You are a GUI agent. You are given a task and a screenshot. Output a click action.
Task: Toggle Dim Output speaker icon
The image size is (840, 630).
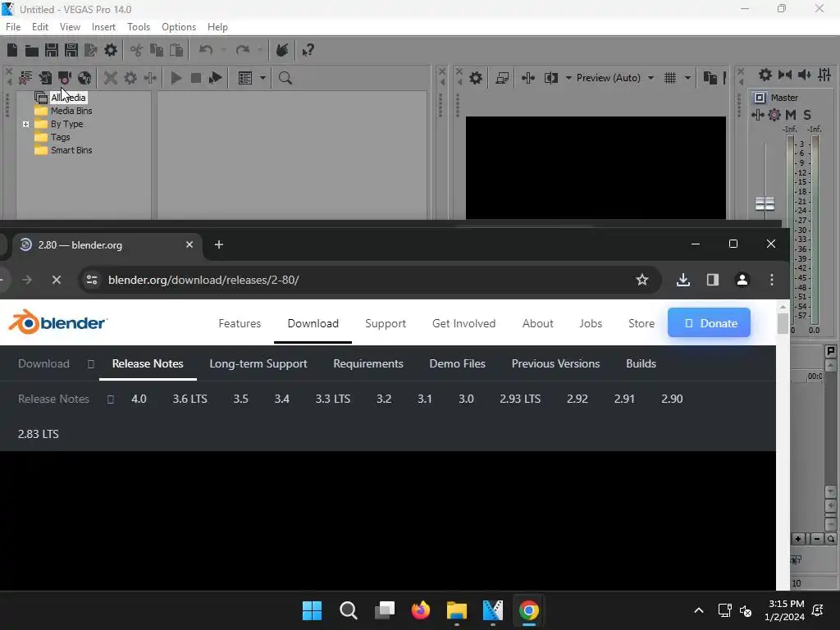click(x=805, y=75)
